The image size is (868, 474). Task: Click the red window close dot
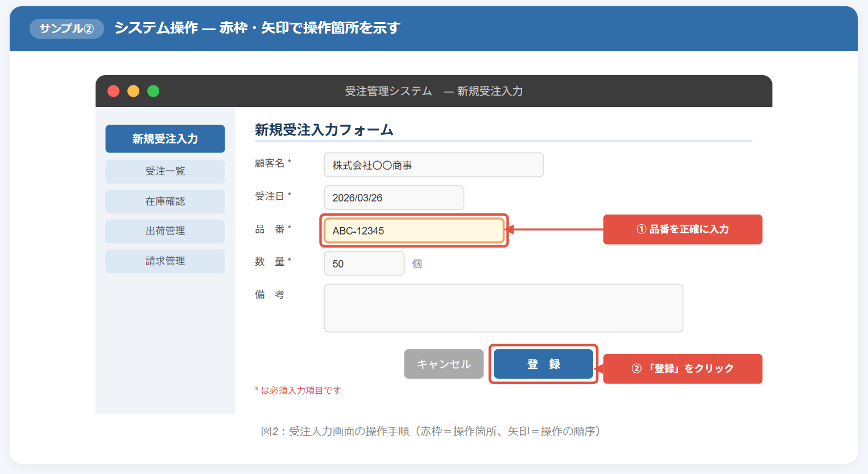114,91
